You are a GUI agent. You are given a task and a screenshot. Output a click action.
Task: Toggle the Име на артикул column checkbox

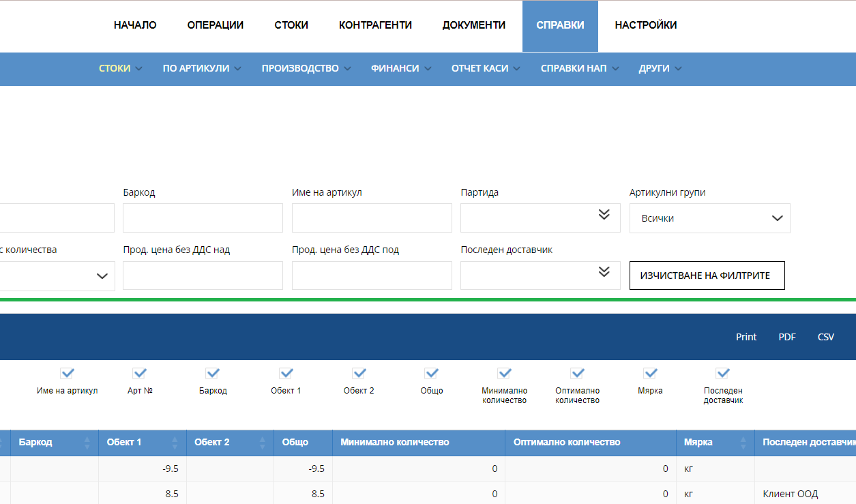point(67,373)
